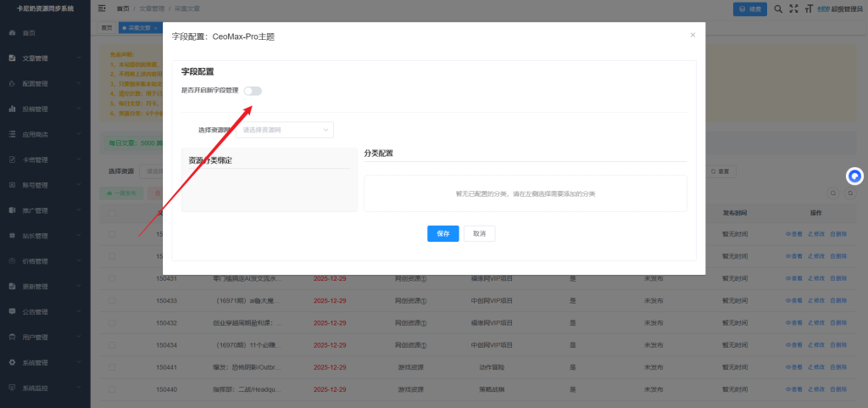Image resolution: width=868 pixels, height=408 pixels.
Task: Toggle fullscreen mode icon in top bar
Action: [x=793, y=8]
